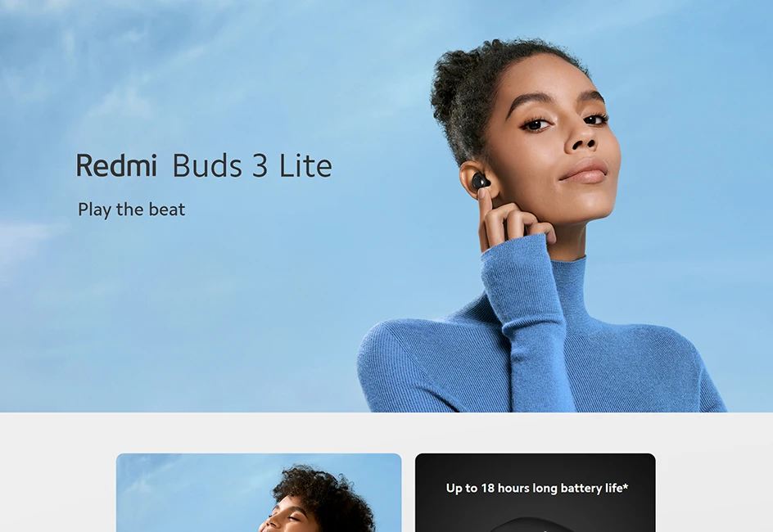
Task: Click the 'Lite' word in the product title
Action: (x=305, y=165)
